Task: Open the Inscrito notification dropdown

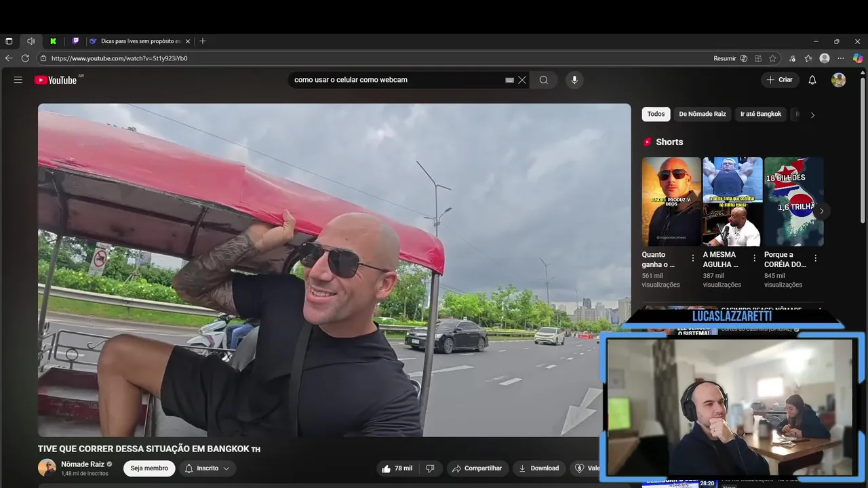Action: [208, 468]
